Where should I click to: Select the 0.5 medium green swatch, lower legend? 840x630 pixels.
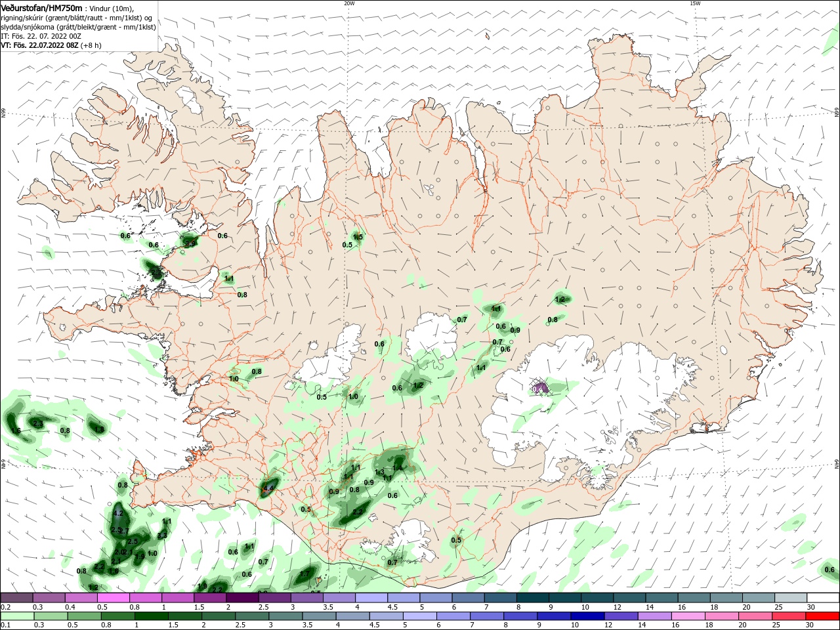coord(83,616)
